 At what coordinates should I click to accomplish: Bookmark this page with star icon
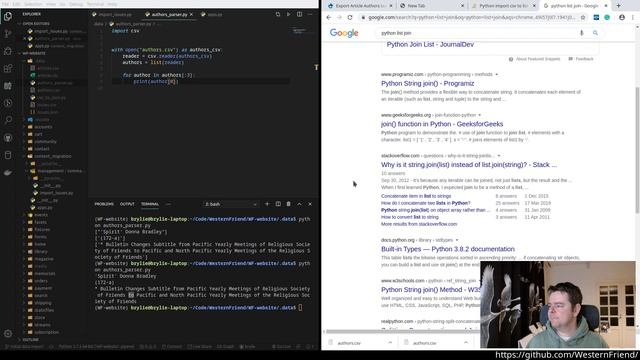tap(583, 18)
